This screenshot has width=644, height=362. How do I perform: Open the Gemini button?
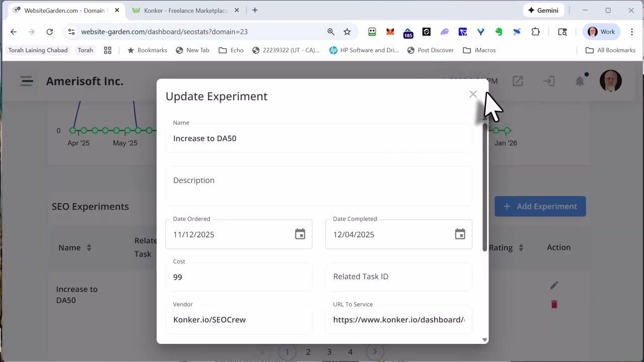point(543,10)
